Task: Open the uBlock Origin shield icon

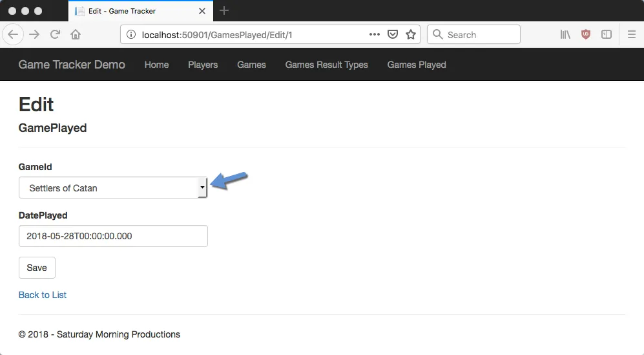Action: 586,34
